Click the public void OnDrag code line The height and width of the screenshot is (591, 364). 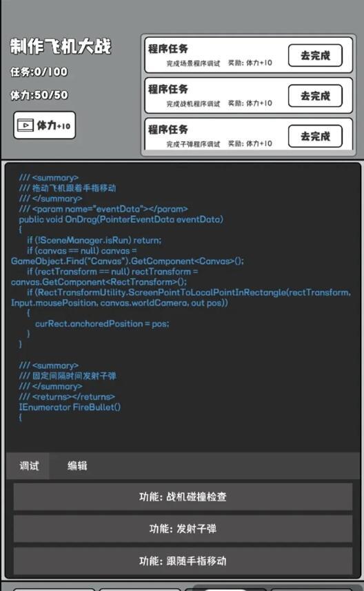point(121,219)
